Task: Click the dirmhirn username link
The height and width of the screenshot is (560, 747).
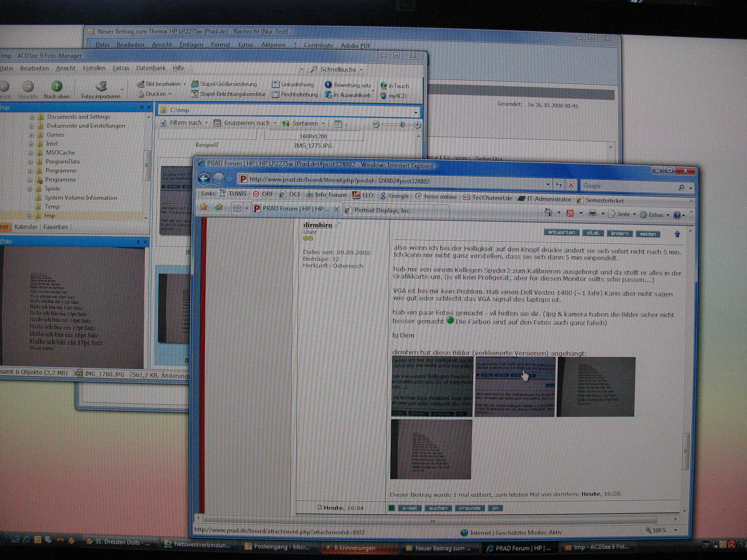Action: pos(317,225)
